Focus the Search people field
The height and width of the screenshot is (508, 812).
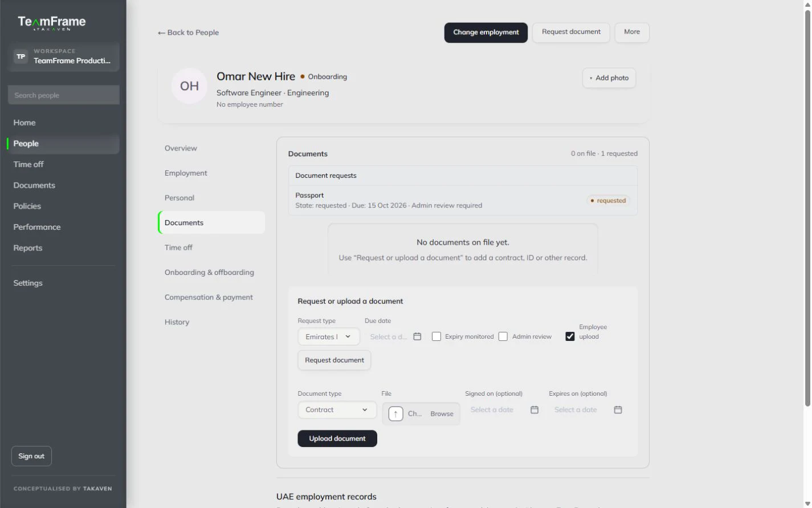(x=63, y=95)
